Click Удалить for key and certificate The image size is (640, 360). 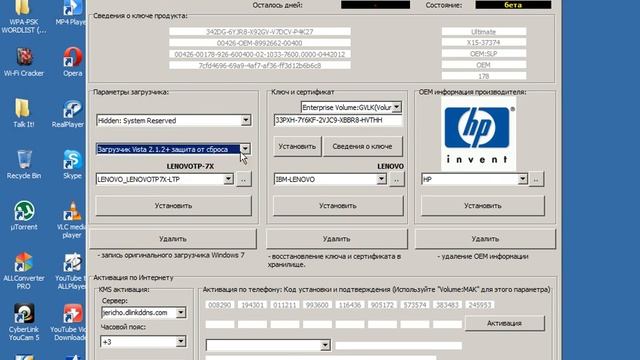337,239
